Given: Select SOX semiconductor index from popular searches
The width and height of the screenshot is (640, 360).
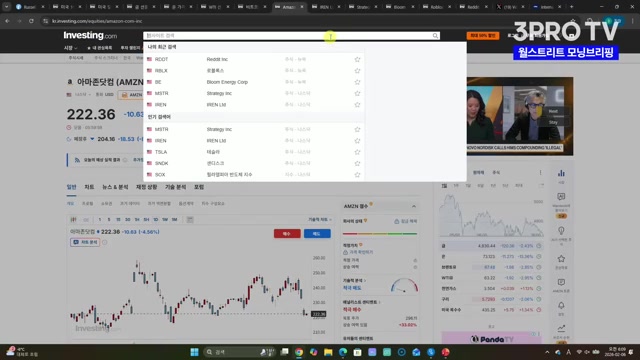Looking at the screenshot, I should (x=253, y=175).
